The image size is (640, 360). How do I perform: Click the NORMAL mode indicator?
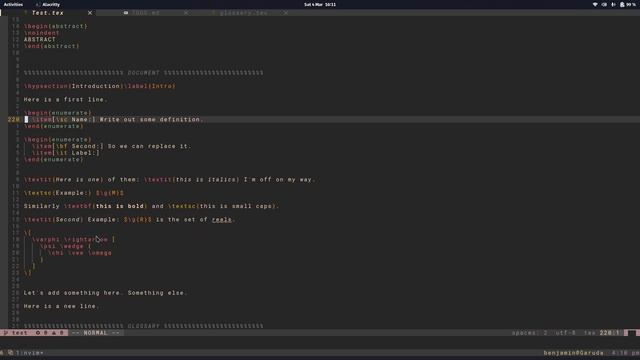click(x=96, y=333)
